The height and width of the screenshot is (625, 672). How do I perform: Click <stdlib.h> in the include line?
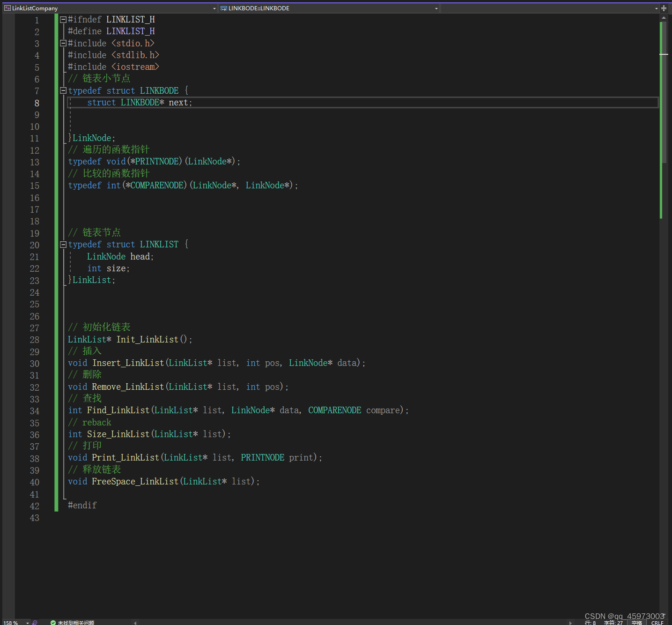click(135, 55)
